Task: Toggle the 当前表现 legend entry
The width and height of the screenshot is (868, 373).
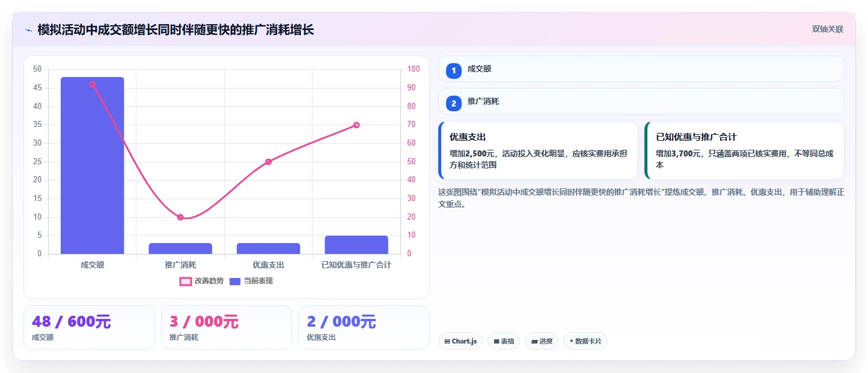Action: click(251, 281)
